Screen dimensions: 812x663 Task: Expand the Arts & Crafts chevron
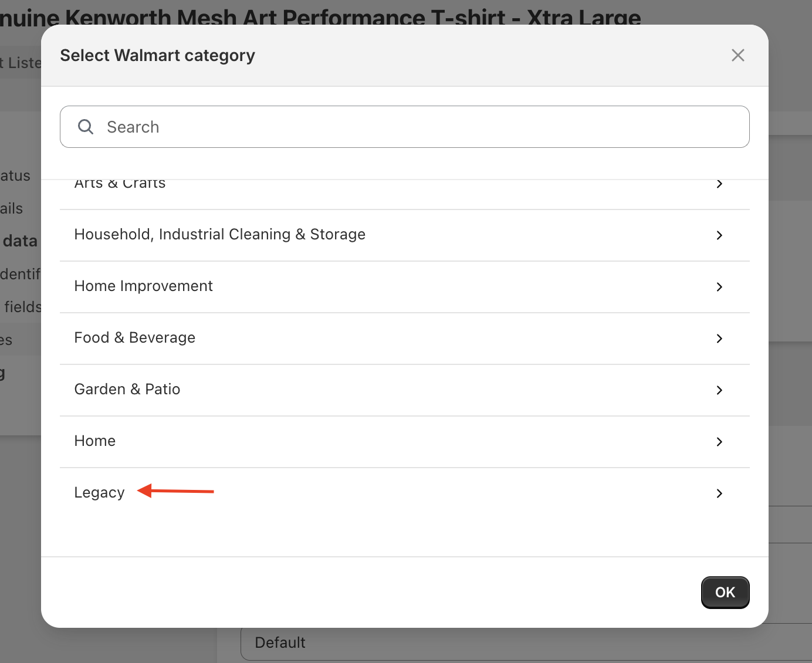[719, 184]
